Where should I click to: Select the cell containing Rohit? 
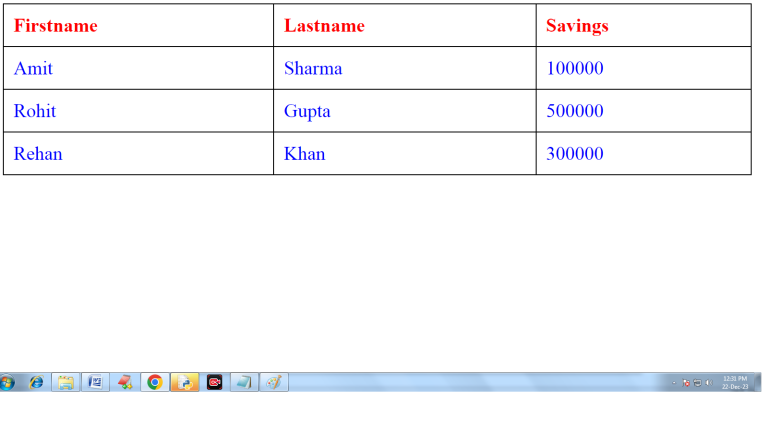pyautogui.click(x=139, y=111)
